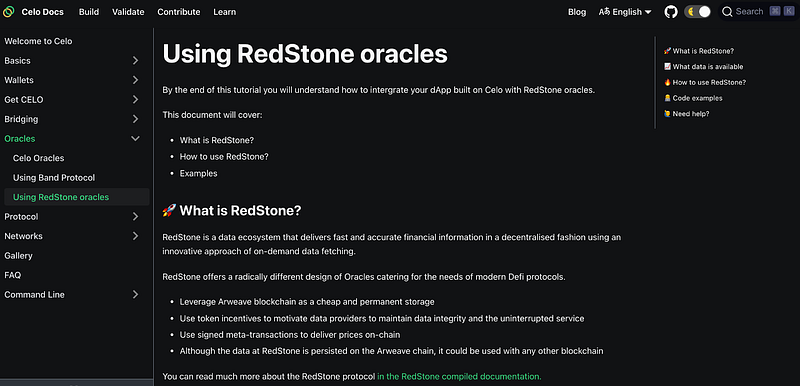Toggle dark and light mode switch
Screen dimensions: 800x386
coord(697,12)
